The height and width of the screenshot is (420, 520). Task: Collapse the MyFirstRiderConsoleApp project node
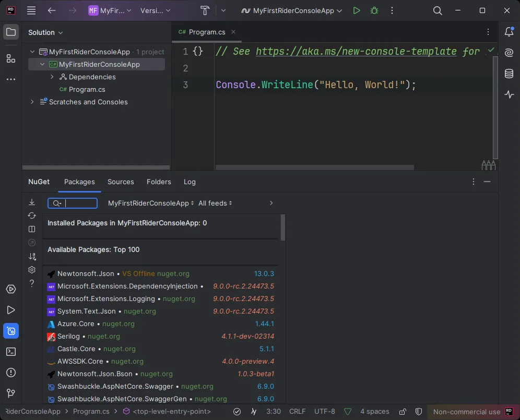click(42, 64)
